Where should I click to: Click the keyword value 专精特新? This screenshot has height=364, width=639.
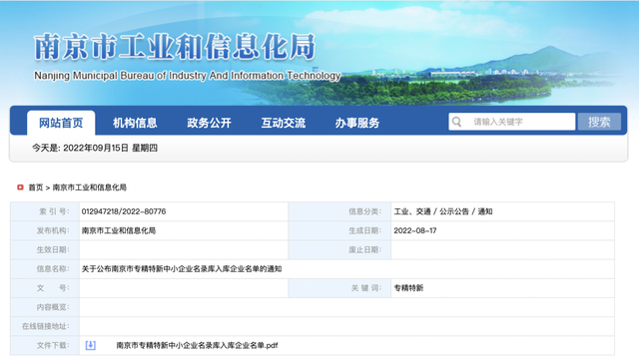coord(408,288)
